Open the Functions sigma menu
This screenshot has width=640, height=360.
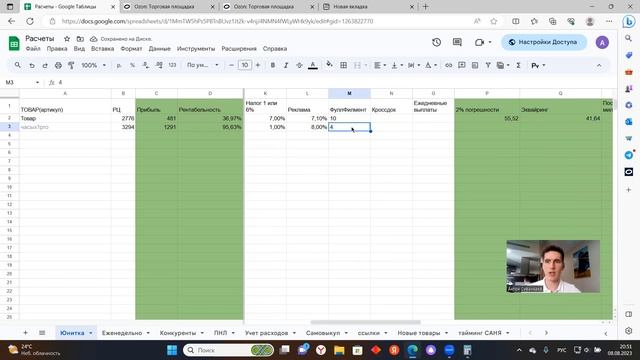[518, 65]
